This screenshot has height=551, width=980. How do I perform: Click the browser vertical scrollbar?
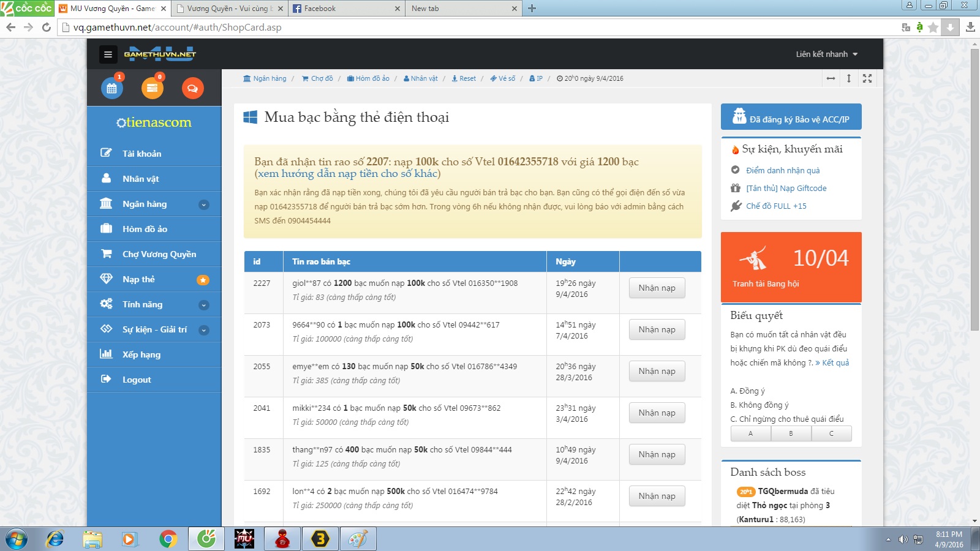pyautogui.click(x=974, y=184)
